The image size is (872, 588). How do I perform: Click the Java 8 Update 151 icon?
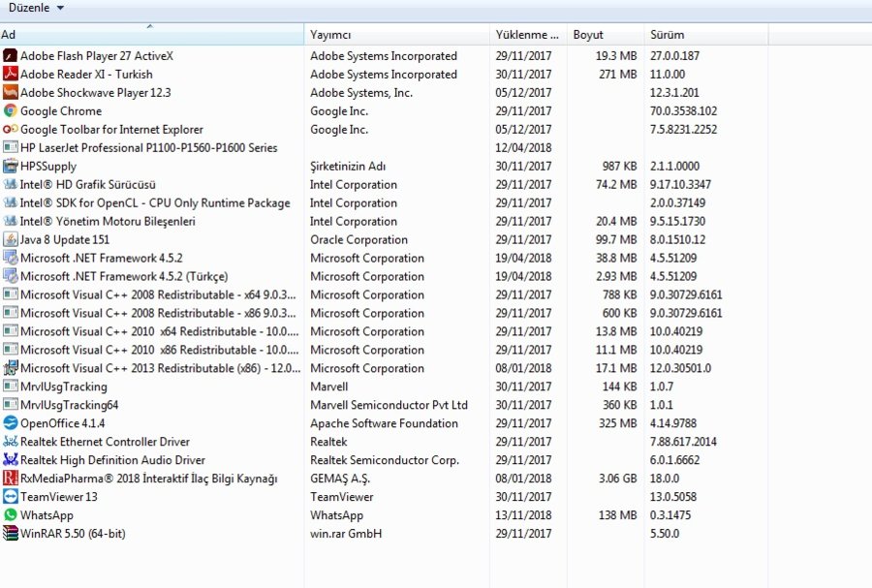(10, 239)
